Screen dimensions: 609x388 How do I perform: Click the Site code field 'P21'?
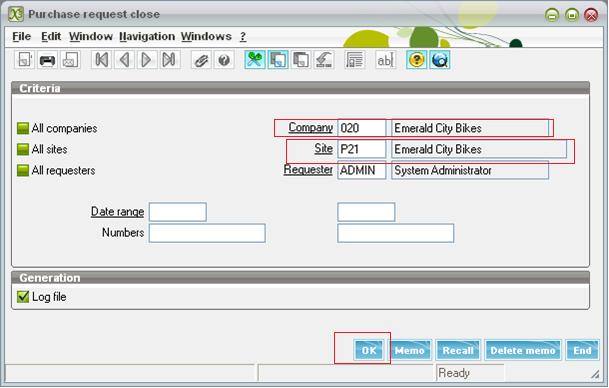362,149
